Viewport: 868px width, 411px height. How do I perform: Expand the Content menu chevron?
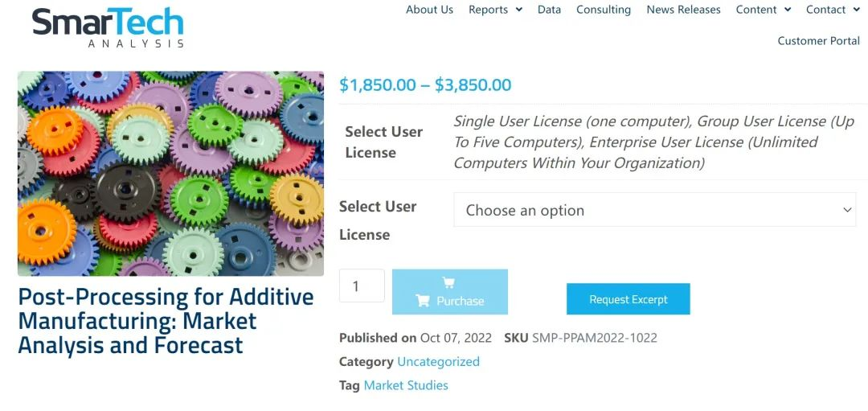point(788,10)
